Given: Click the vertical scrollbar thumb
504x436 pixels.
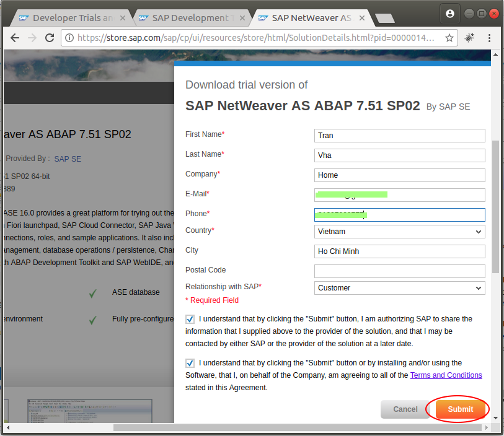Looking at the screenshot, I should (x=495, y=207).
